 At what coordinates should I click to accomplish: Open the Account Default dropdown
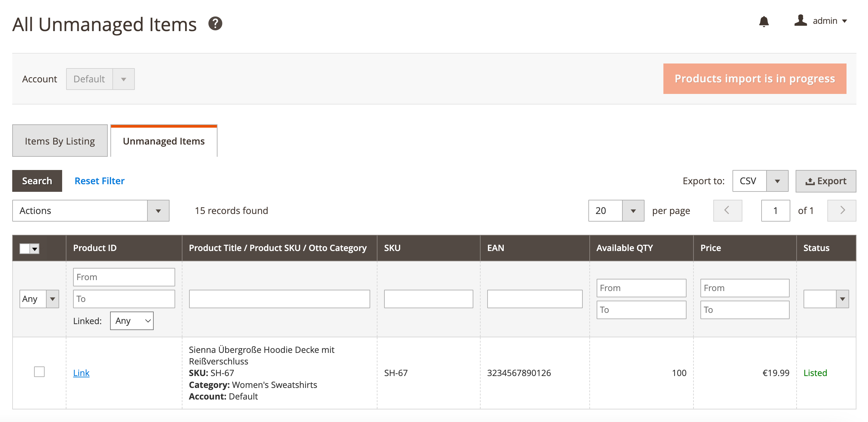coord(100,79)
